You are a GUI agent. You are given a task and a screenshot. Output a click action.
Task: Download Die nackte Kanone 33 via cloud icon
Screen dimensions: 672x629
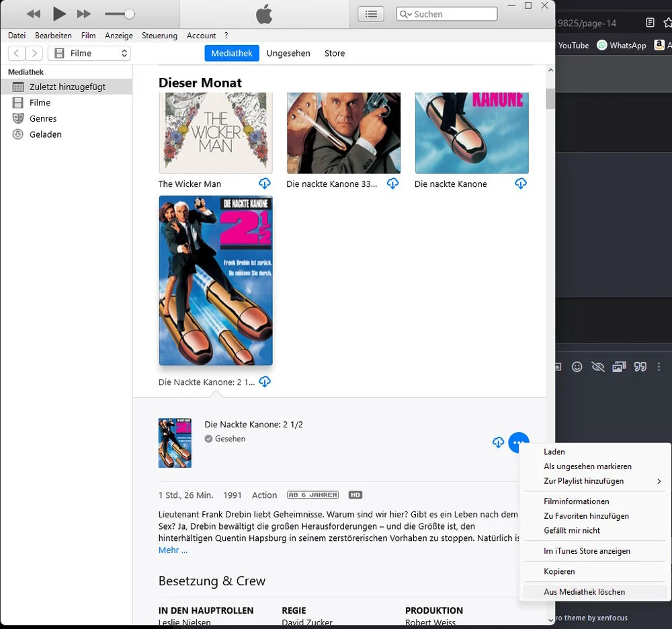392,184
